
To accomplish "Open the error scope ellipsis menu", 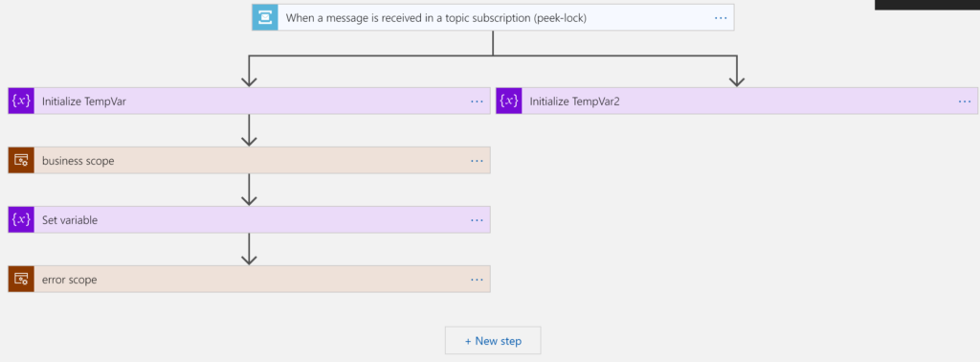I will [x=477, y=280].
